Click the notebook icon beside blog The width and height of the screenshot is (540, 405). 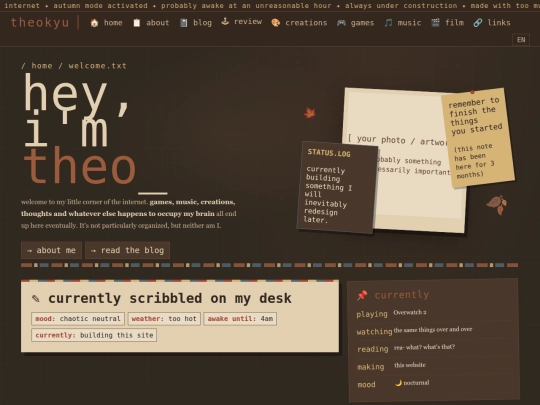click(184, 23)
